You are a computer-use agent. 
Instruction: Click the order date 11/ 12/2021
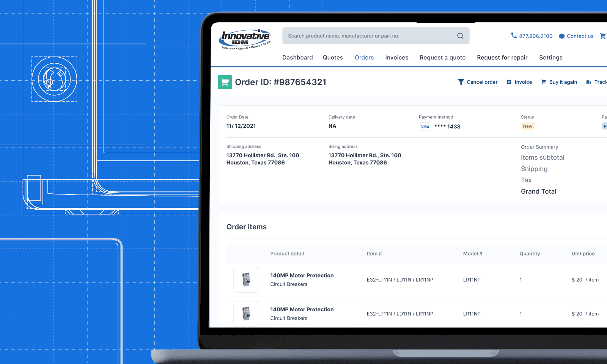pos(241,126)
